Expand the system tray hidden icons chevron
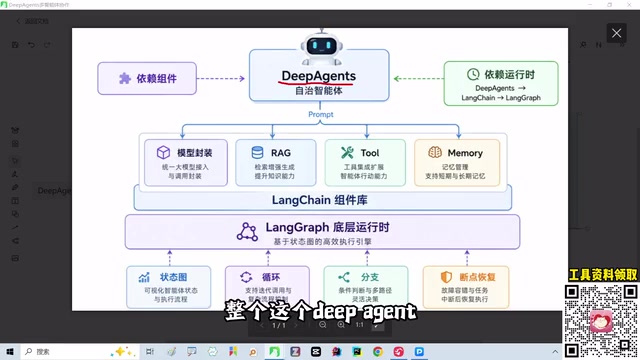 555,351
